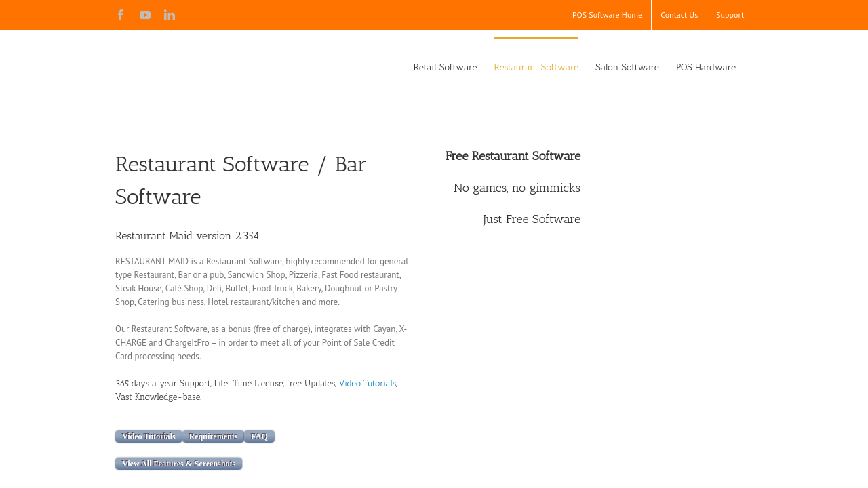Screen dimensions: 868x488
Task: Go to POS Software Home
Action: tap(607, 15)
